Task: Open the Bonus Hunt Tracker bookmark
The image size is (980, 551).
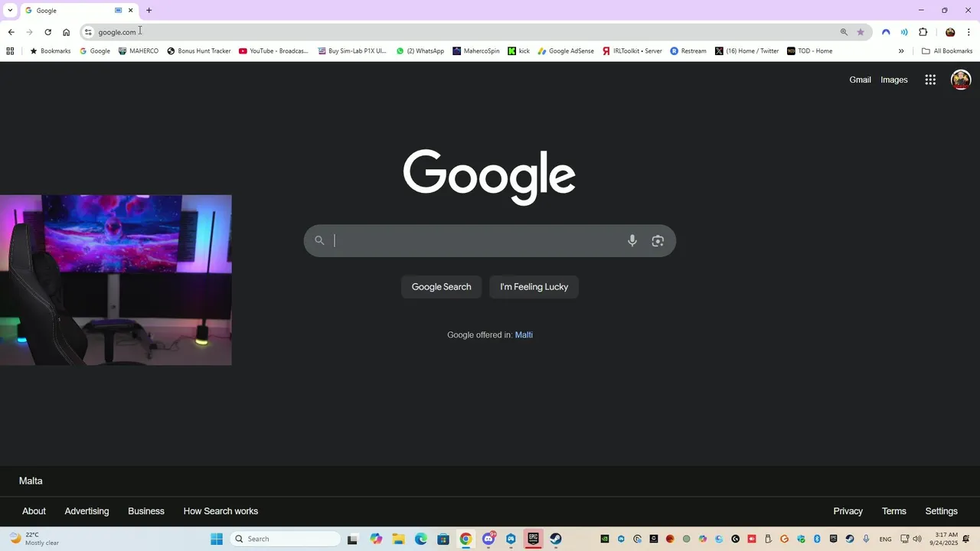Action: 199,51
